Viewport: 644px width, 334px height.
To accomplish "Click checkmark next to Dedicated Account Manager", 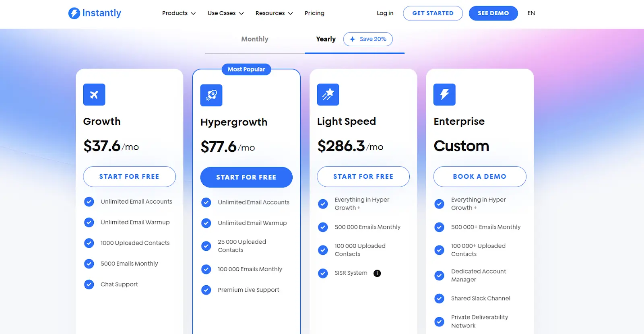I will [x=440, y=276].
